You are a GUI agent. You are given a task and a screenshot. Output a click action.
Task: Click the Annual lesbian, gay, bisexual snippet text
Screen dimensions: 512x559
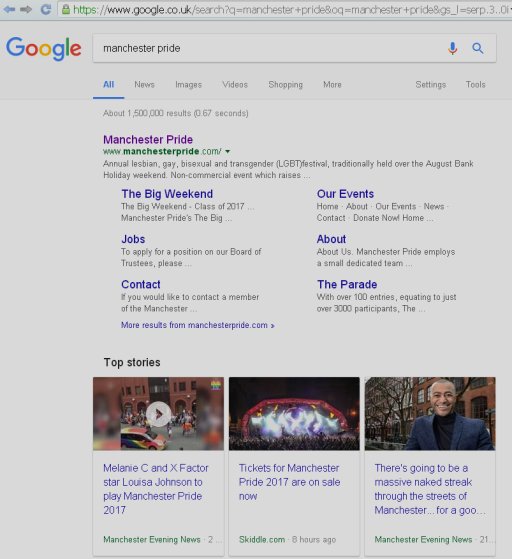(x=288, y=169)
